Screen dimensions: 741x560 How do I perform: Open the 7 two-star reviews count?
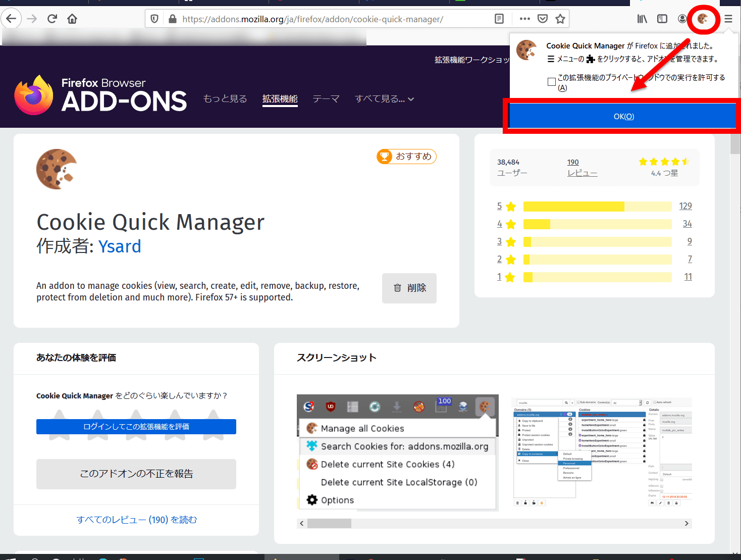pos(690,259)
